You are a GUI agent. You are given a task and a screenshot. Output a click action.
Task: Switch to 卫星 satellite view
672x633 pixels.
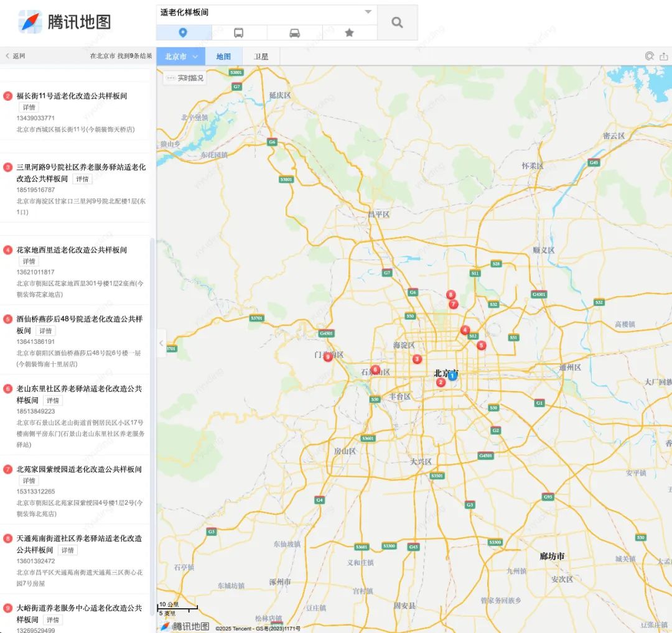pos(261,57)
